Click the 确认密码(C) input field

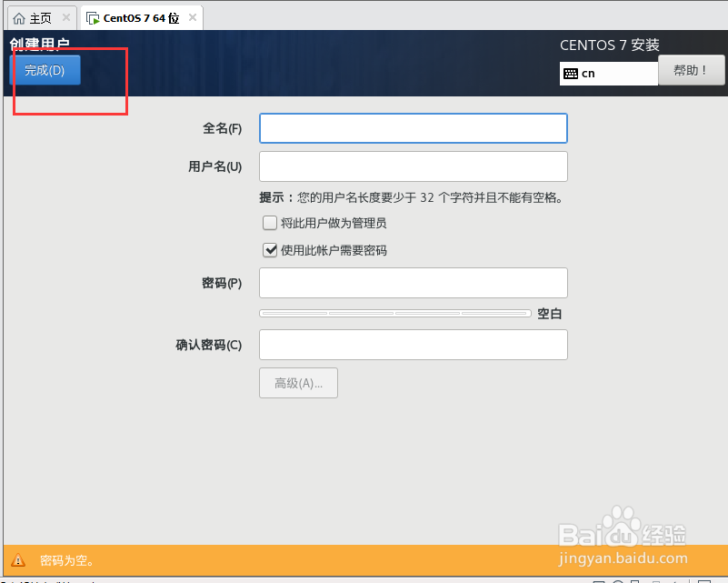413,345
